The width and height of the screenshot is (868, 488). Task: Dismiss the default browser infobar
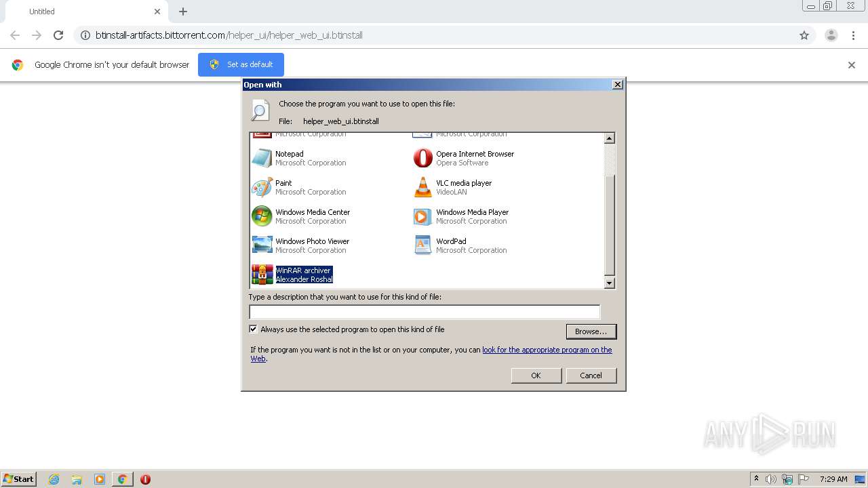(852, 65)
